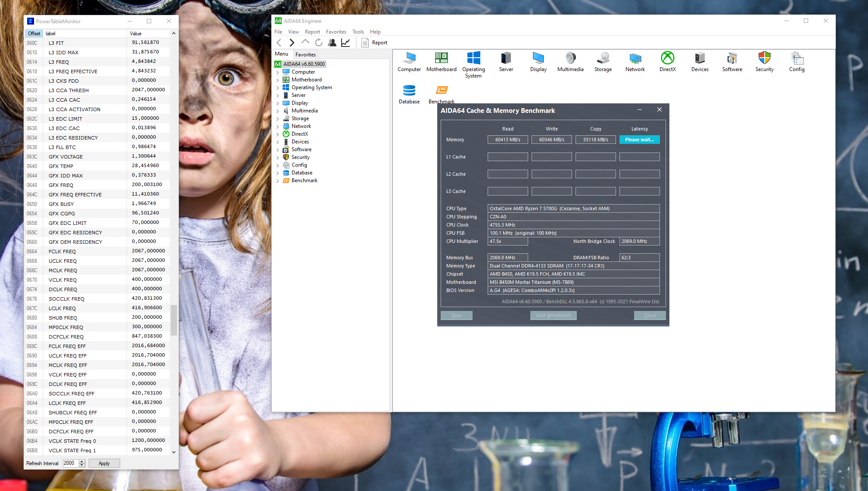Click Close in the benchmark dialog
The image size is (868, 491).
(x=650, y=315)
